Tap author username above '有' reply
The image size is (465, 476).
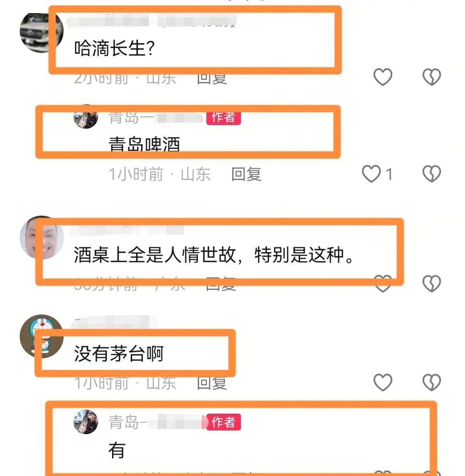point(155,422)
